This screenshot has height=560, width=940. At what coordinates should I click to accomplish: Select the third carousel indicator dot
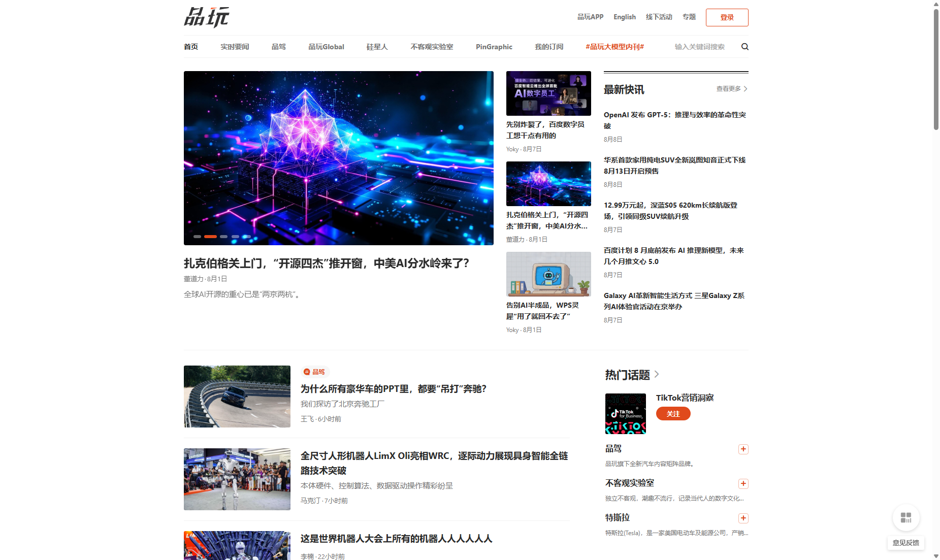point(223,237)
